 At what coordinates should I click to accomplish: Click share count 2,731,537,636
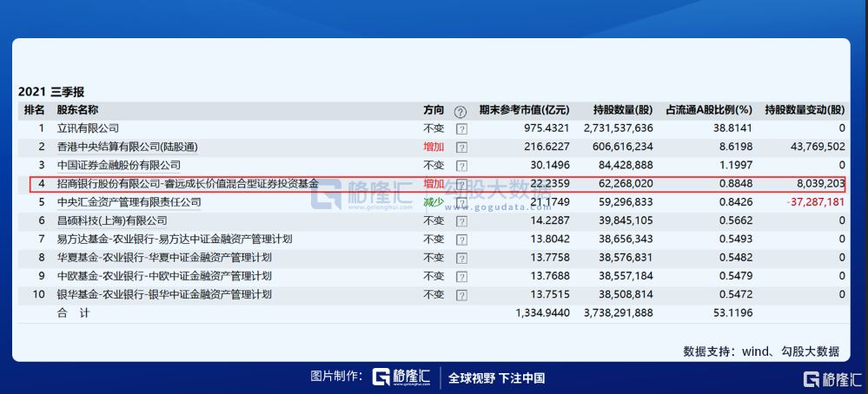pos(619,128)
